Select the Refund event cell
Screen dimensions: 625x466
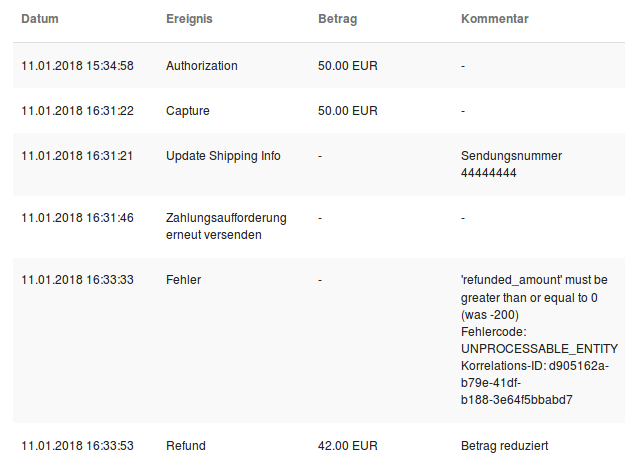point(186,446)
